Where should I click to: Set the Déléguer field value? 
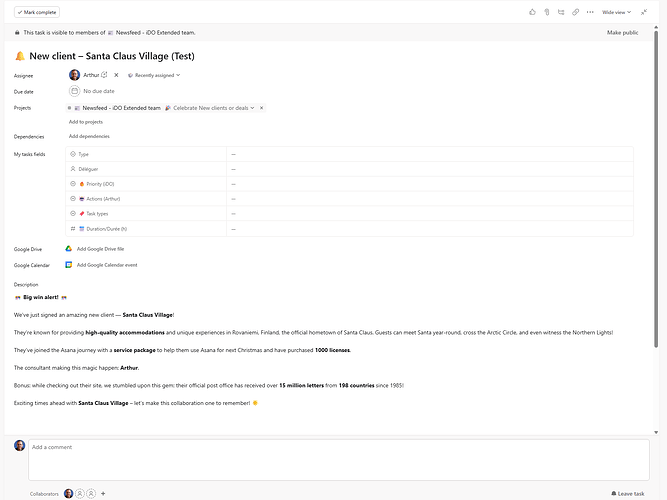click(x=430, y=169)
